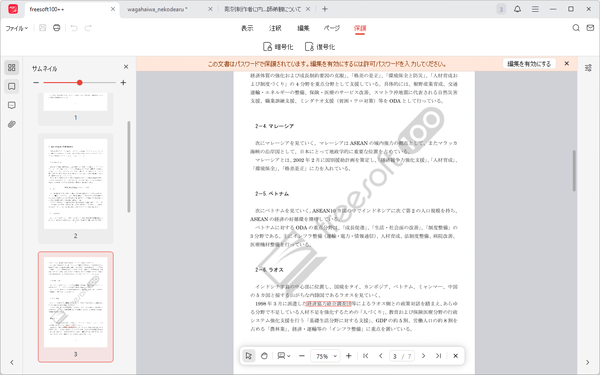The width and height of the screenshot is (600, 375).
Task: Open the page display mode dropdown
Action: (284, 356)
